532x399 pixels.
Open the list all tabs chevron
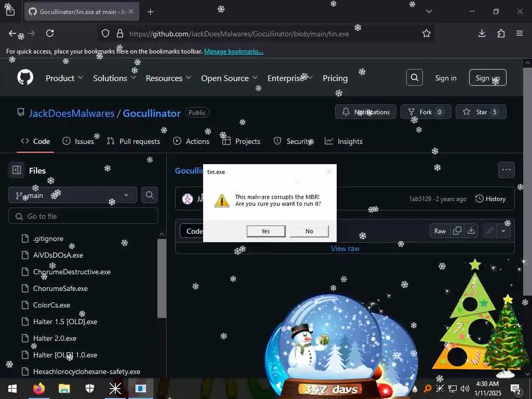[x=429, y=11]
